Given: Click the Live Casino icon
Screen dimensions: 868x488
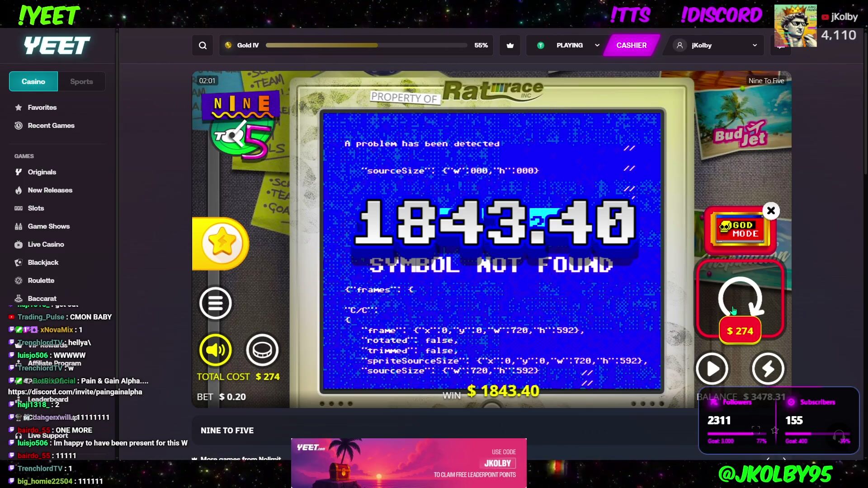Looking at the screenshot, I should coord(19,244).
